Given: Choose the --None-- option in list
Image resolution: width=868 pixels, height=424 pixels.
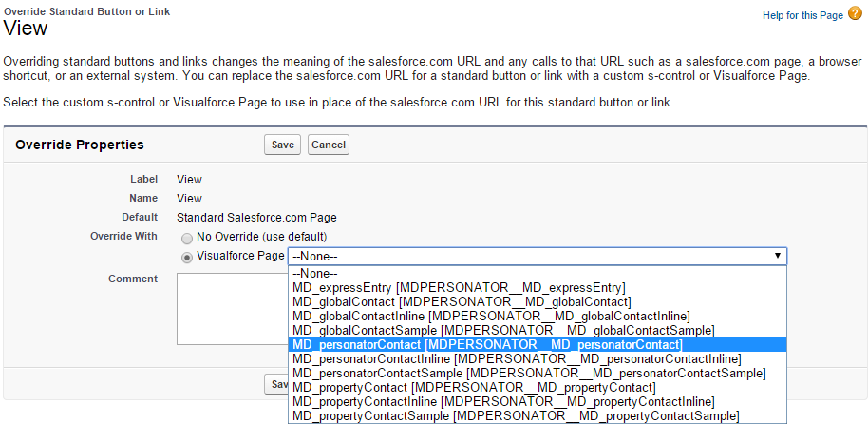Looking at the screenshot, I should coord(316,274).
